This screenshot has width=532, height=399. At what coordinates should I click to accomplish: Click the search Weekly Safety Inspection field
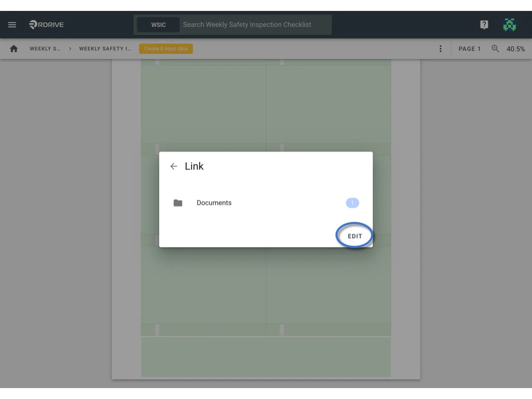click(x=249, y=24)
